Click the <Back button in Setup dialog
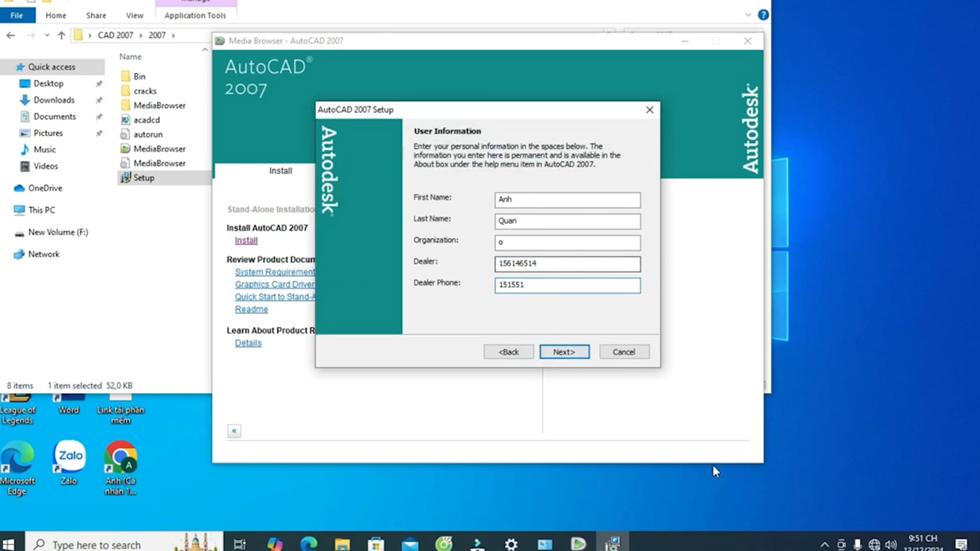Viewport: 980px width, 551px height. coord(508,352)
